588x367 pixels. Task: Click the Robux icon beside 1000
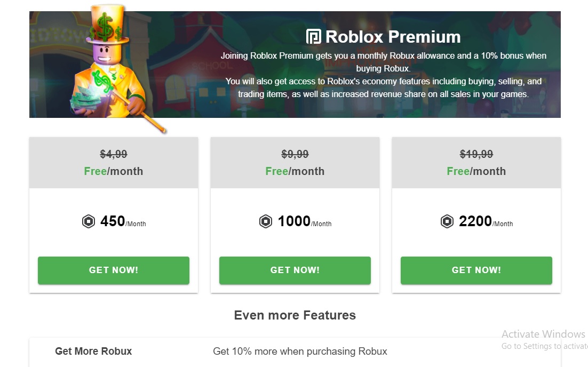266,221
